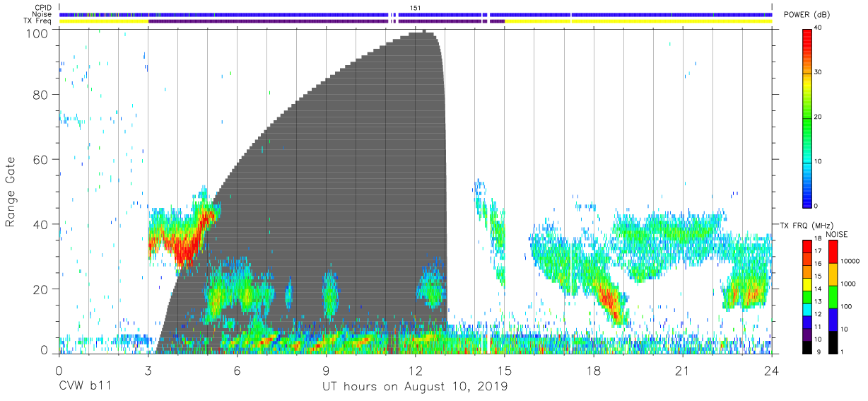Screen dimensions: 868x401
Task: Click x-axis tick label '24'
Action: pyautogui.click(x=772, y=371)
